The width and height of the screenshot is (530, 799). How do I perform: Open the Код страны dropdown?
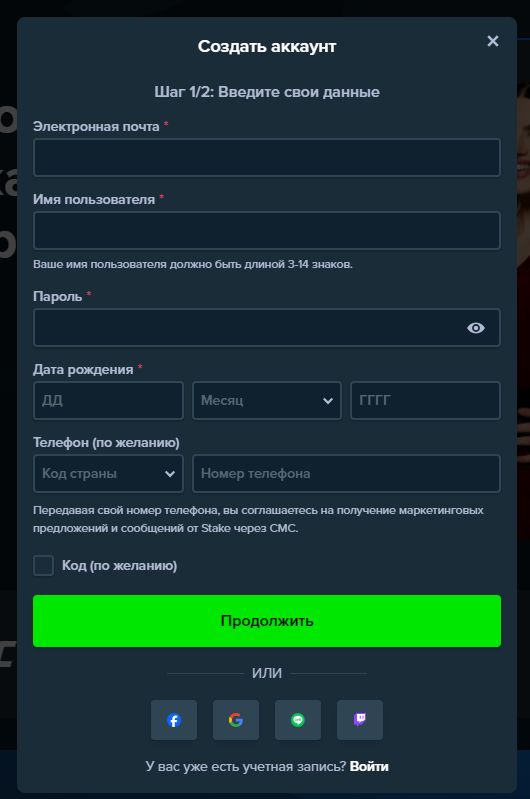click(x=108, y=473)
